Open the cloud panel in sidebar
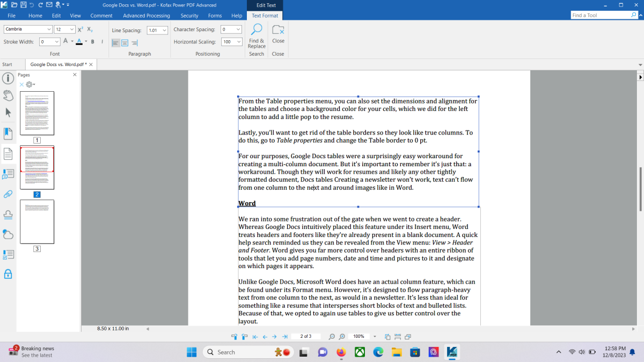644x362 pixels. click(x=8, y=234)
